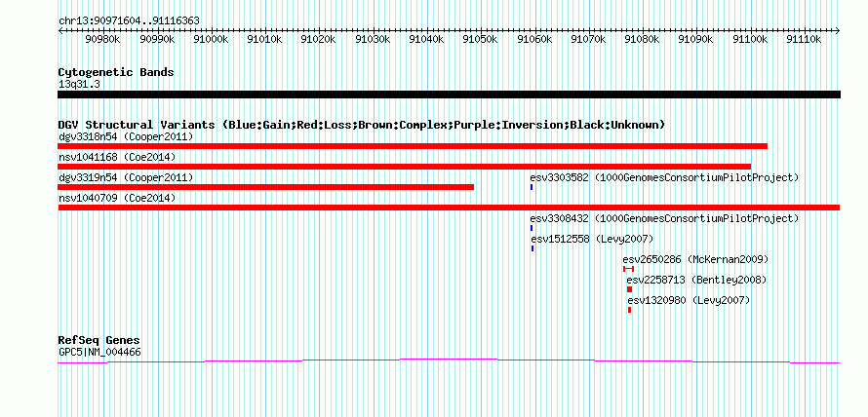Click the DGV Structural Variants track heading
868x417 pixels.
click(362, 125)
